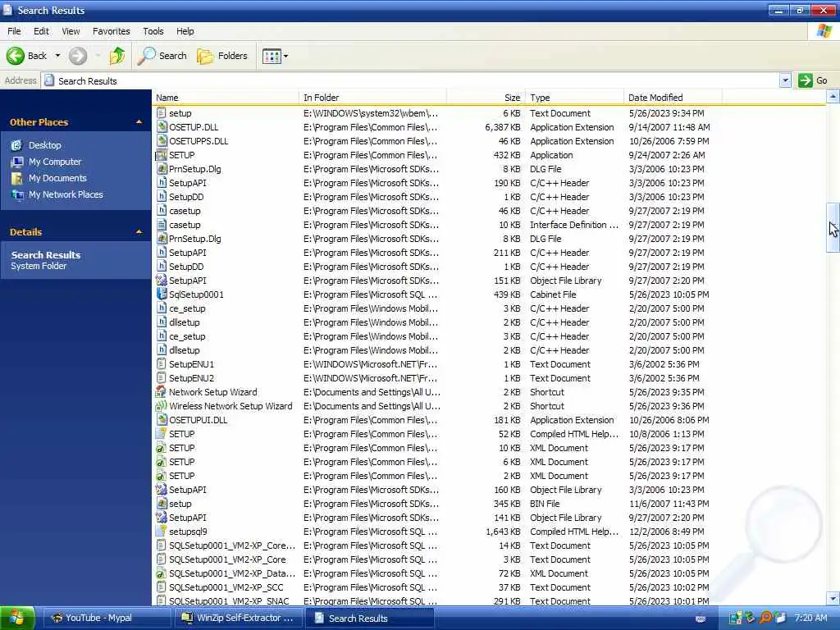The image size is (840, 630).
Task: Open the Tools menu
Action: (153, 31)
